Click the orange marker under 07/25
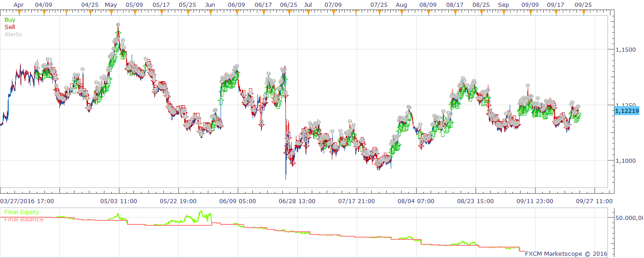 (x=379, y=12)
